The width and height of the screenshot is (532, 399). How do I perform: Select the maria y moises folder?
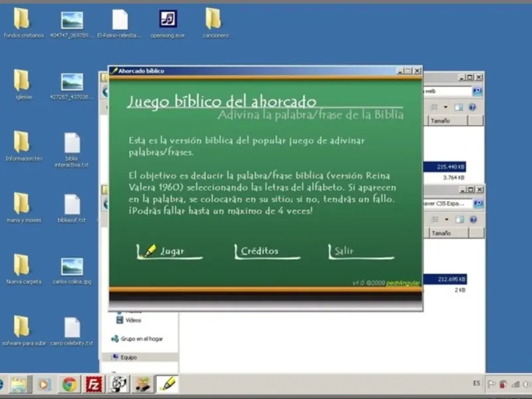pos(23,207)
